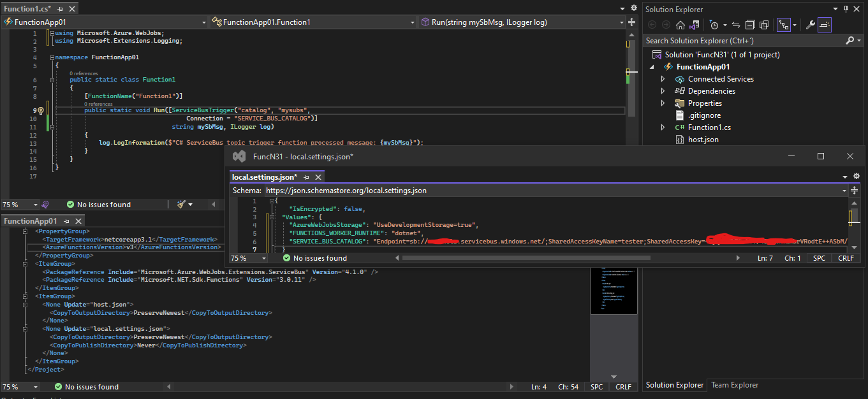Collapse All in Solution Explorer toolbar
Viewport: 868px width, 399px height.
coord(749,25)
